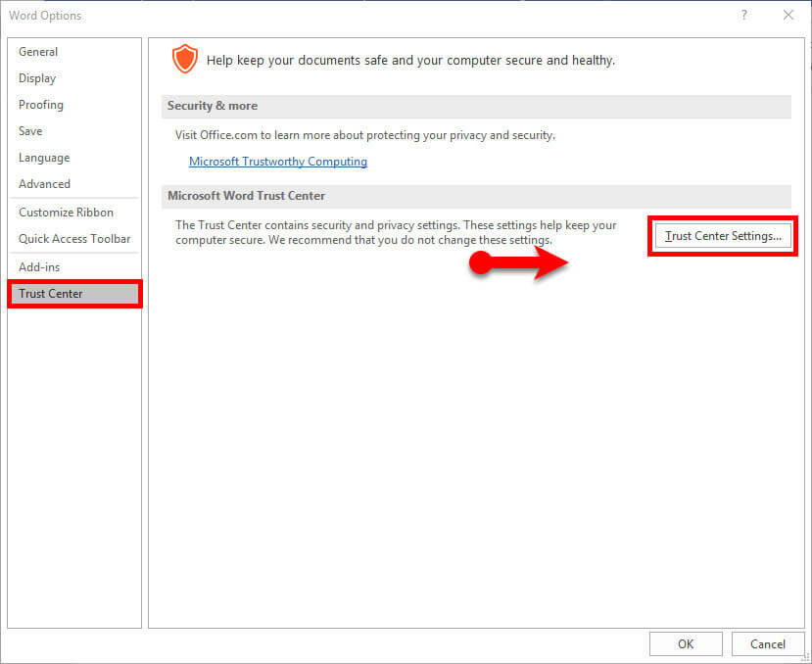Select General in the sidebar

(38, 51)
